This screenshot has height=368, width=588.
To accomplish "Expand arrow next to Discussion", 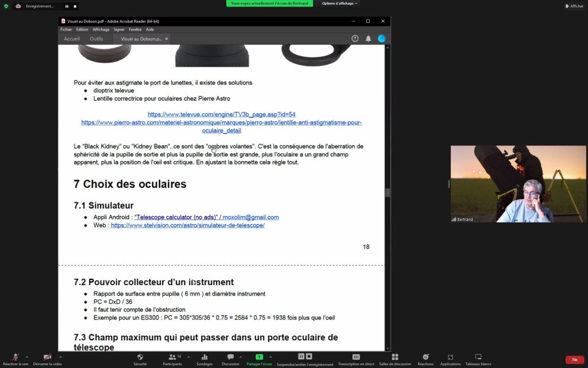I will click(241, 356).
